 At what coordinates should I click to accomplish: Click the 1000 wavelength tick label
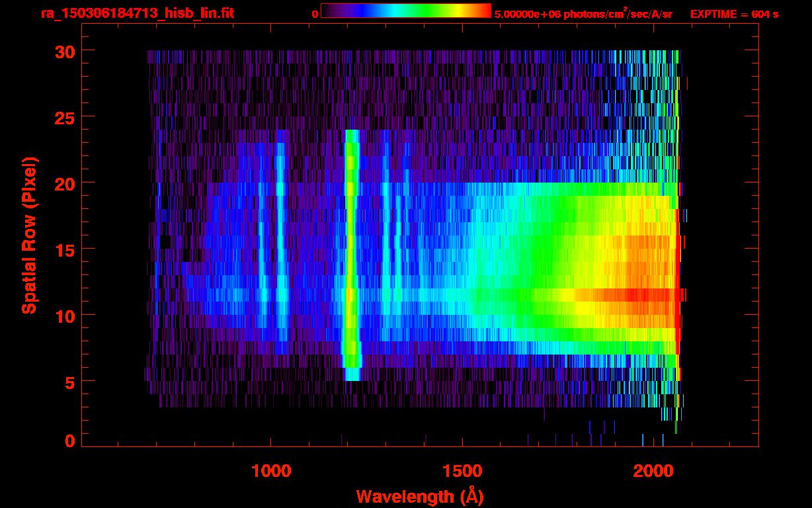(272, 472)
